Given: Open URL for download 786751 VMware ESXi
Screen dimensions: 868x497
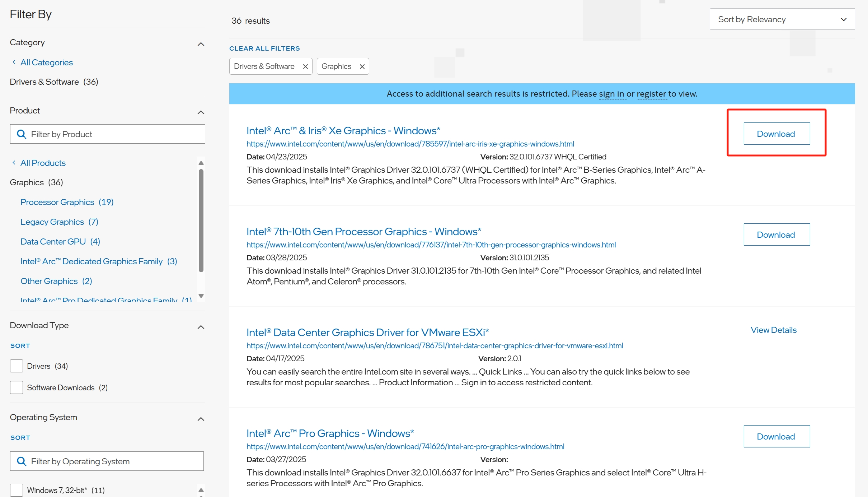Looking at the screenshot, I should (x=435, y=346).
